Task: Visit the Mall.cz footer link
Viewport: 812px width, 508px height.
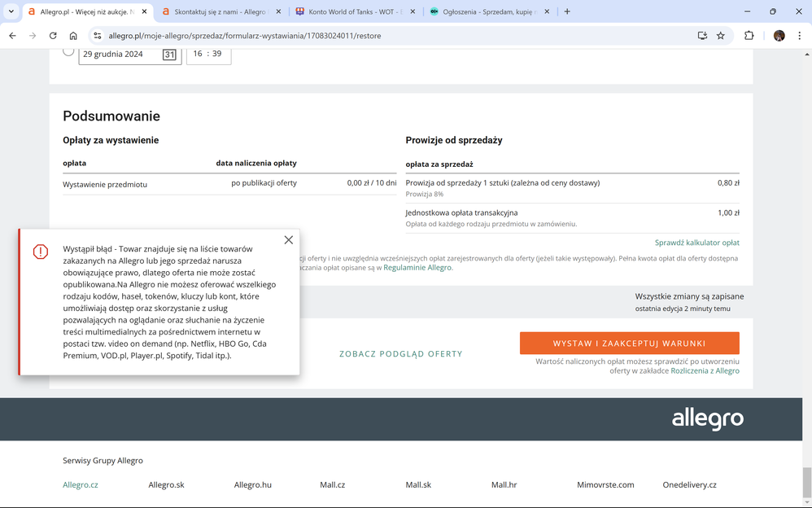Action: [x=333, y=485]
